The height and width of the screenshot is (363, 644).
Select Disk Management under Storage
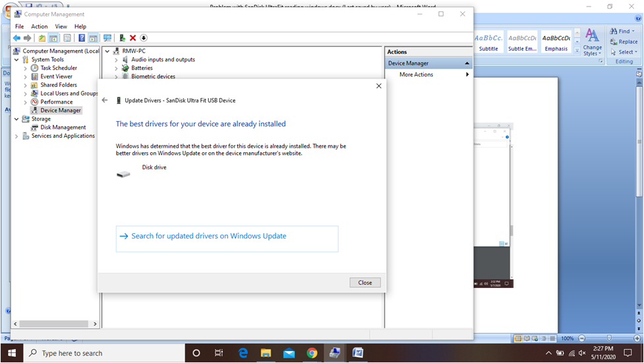[63, 127]
